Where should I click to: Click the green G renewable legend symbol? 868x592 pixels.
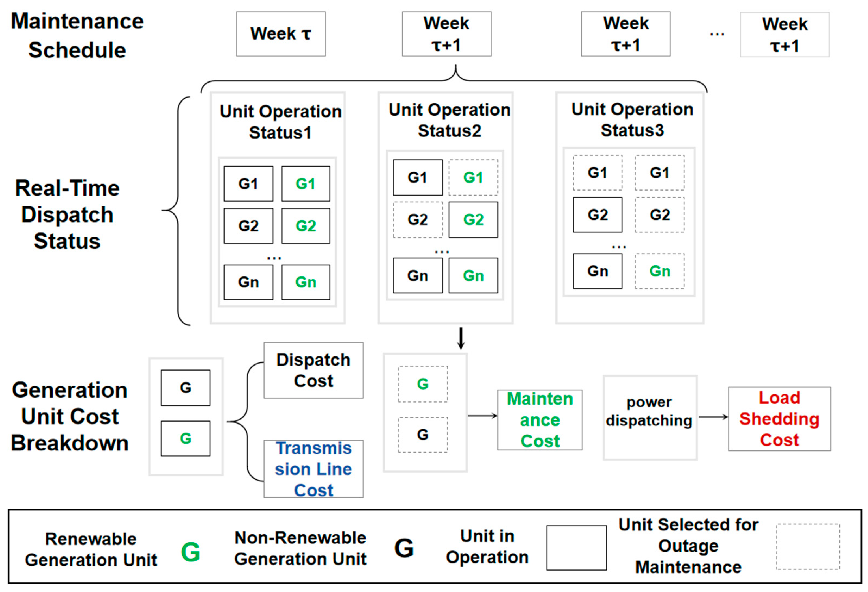click(190, 552)
